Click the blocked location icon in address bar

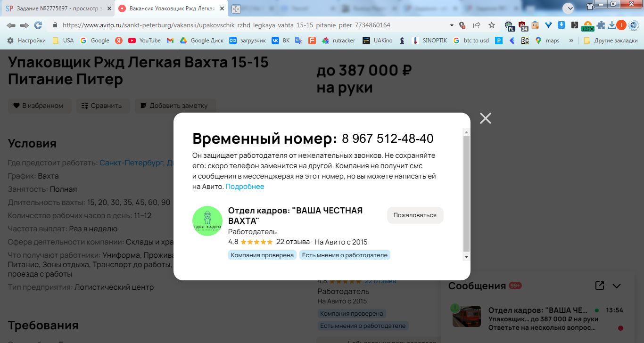tap(462, 25)
